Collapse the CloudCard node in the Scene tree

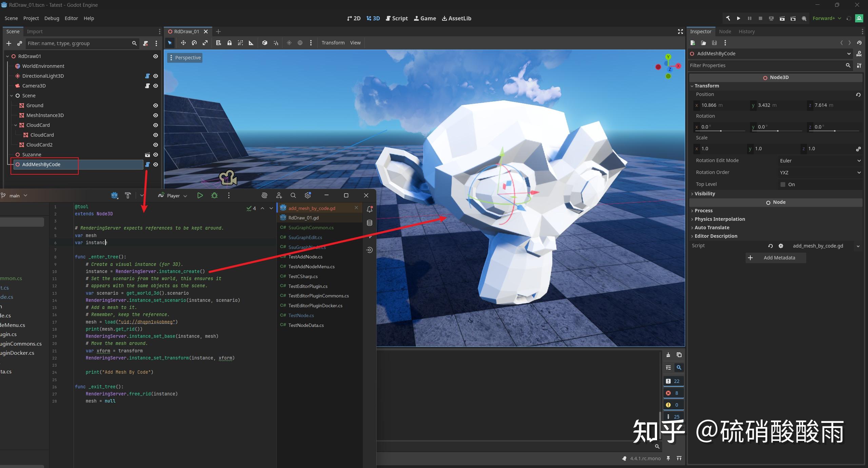click(15, 125)
